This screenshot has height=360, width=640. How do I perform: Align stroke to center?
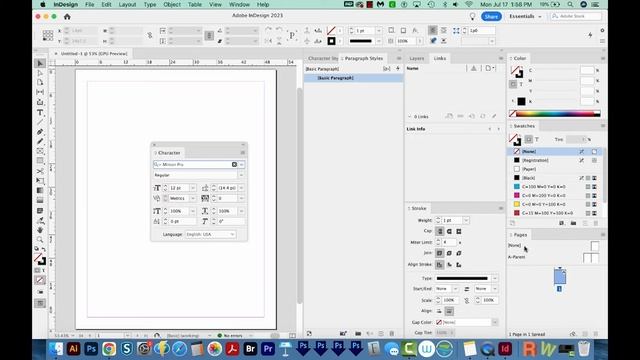[440, 264]
